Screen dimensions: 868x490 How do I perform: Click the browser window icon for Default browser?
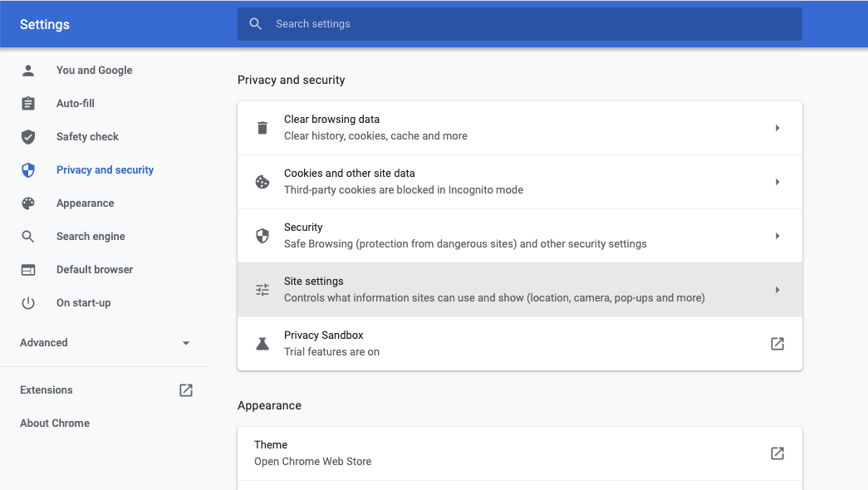pos(28,270)
